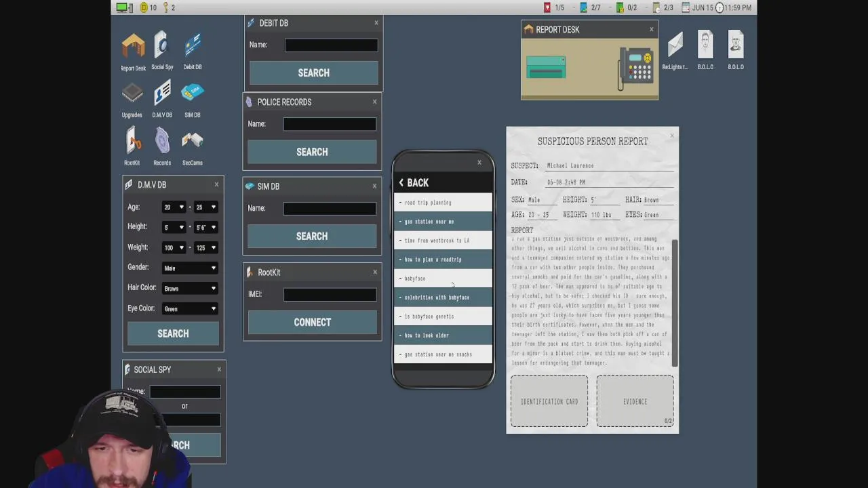Click the JUN 15 calendar icon
Screen dimensions: 868x488
coord(686,7)
